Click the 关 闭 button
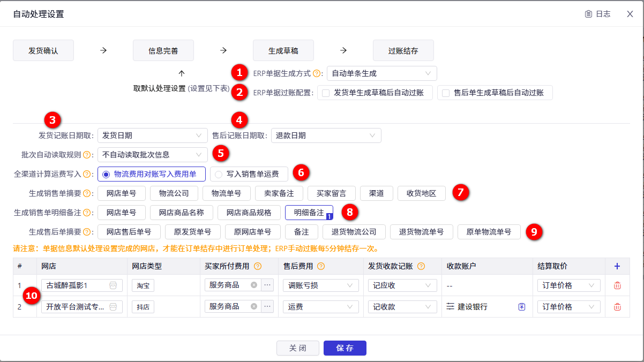Viewport: 644px width, 362px height. click(x=298, y=348)
